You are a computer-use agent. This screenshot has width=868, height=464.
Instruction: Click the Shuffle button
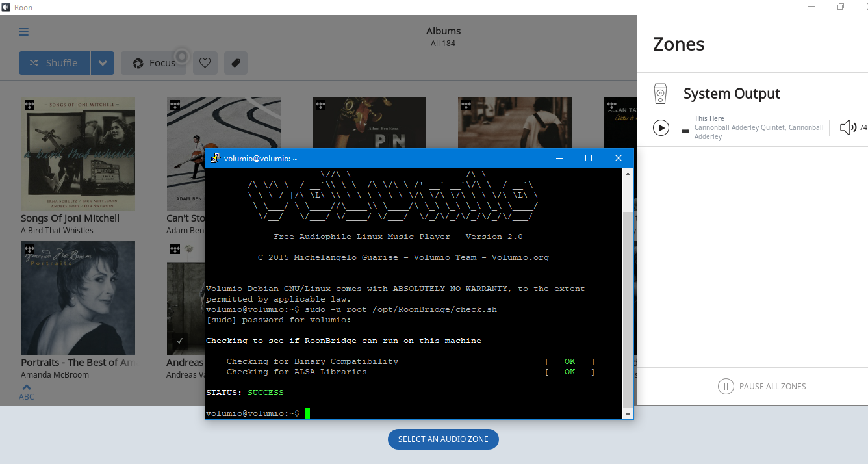click(54, 63)
